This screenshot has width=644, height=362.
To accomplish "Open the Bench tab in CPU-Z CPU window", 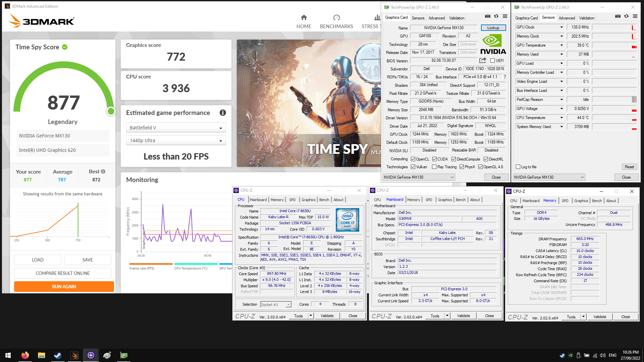I will 324,200.
